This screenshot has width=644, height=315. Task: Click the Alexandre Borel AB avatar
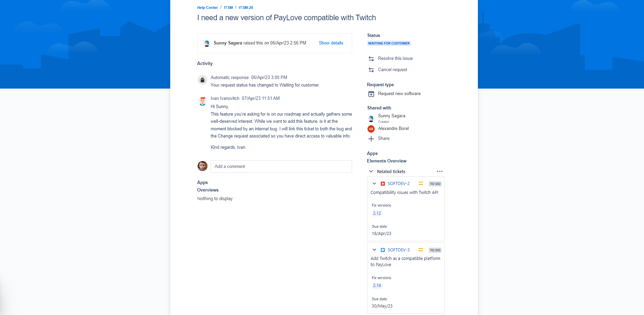coord(371,129)
